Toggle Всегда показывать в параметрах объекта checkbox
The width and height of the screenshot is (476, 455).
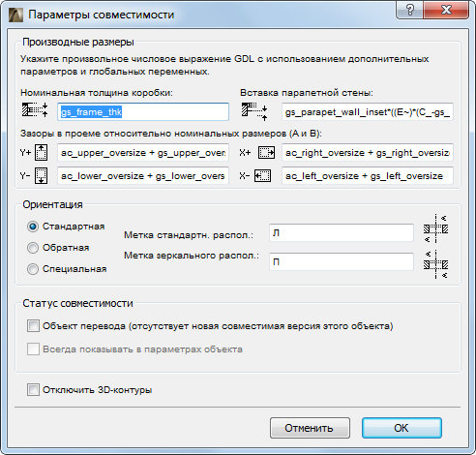coord(33,349)
